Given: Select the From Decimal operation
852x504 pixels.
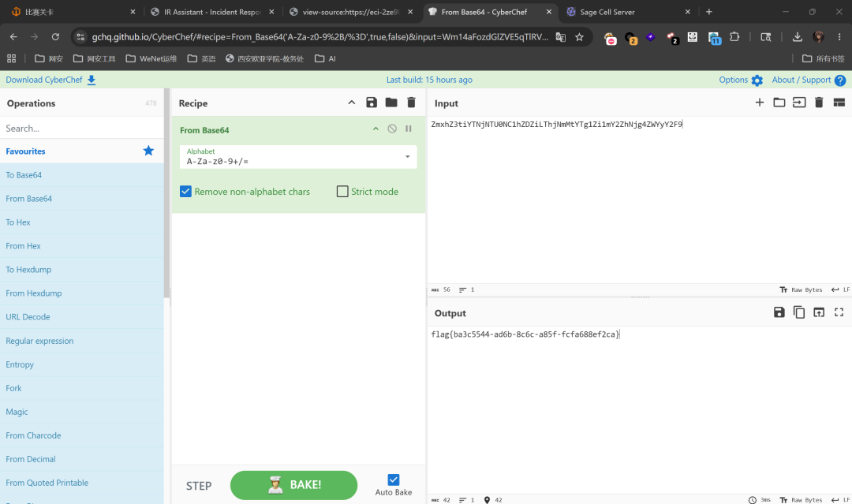Looking at the screenshot, I should pyautogui.click(x=81, y=459).
